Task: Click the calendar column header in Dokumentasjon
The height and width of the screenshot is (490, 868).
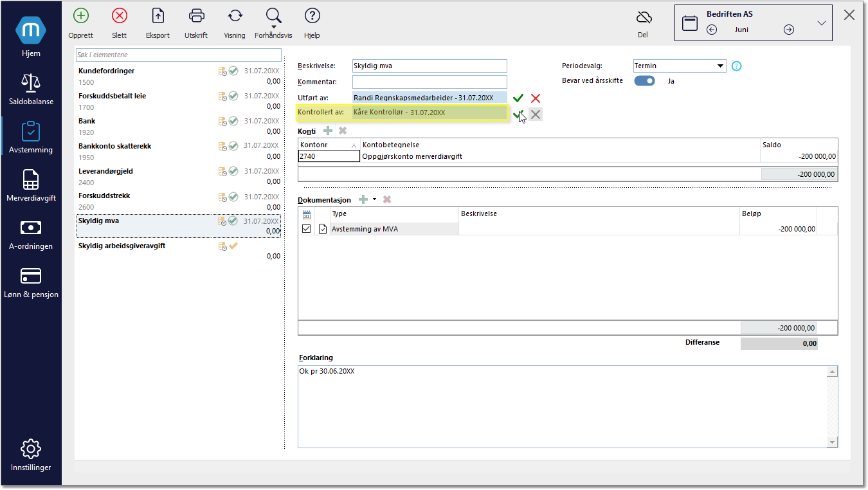Action: 307,214
